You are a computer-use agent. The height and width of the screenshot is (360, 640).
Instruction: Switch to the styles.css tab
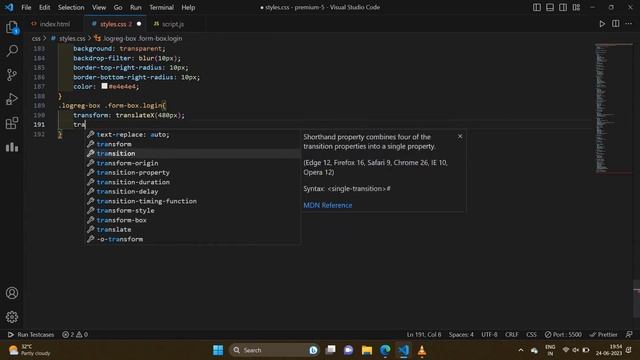click(116, 24)
